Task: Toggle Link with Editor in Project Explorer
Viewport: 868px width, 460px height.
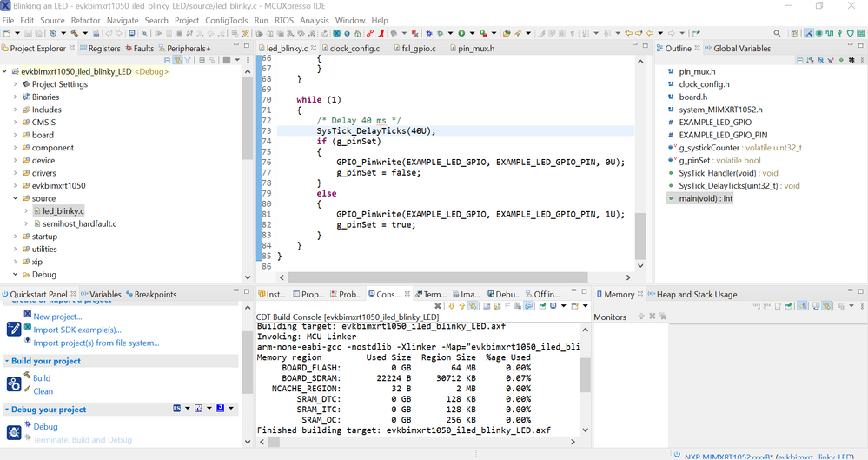Action: [x=178, y=60]
